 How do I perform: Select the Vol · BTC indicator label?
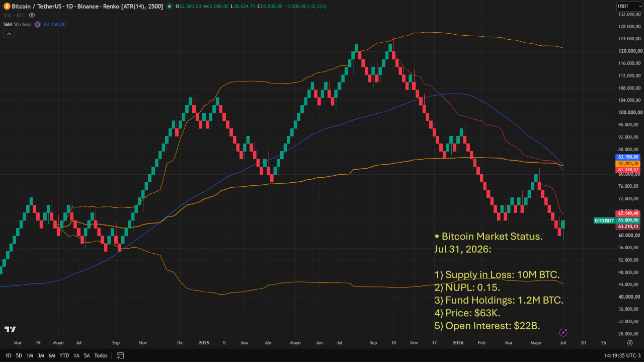click(x=14, y=15)
